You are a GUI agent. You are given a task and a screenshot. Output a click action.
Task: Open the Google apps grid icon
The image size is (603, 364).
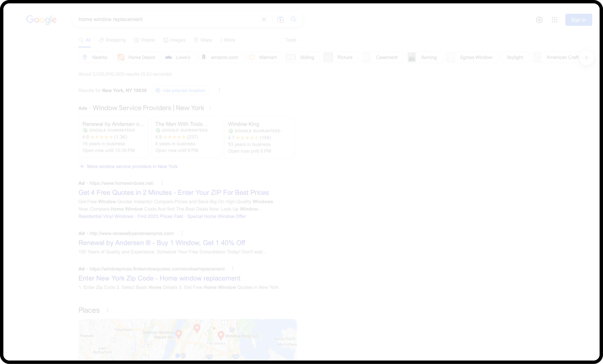[555, 20]
